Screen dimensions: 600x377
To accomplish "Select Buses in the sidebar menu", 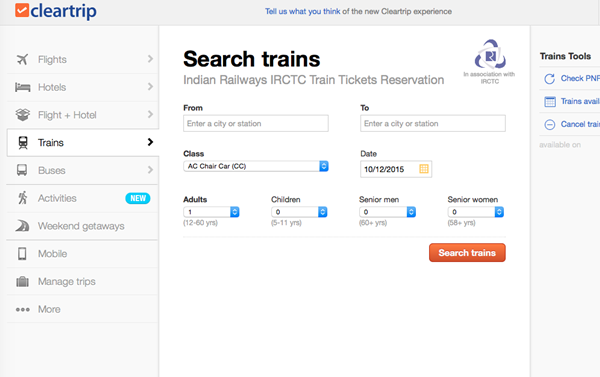I will pos(83,170).
